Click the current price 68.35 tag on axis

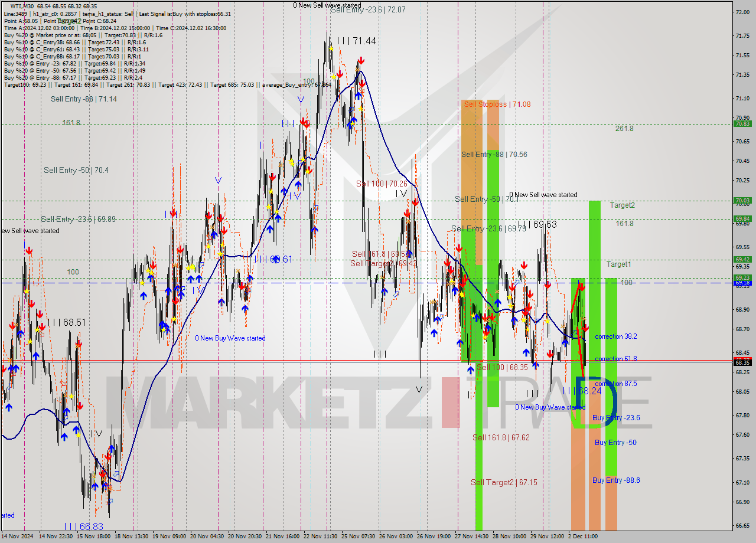coord(742,362)
